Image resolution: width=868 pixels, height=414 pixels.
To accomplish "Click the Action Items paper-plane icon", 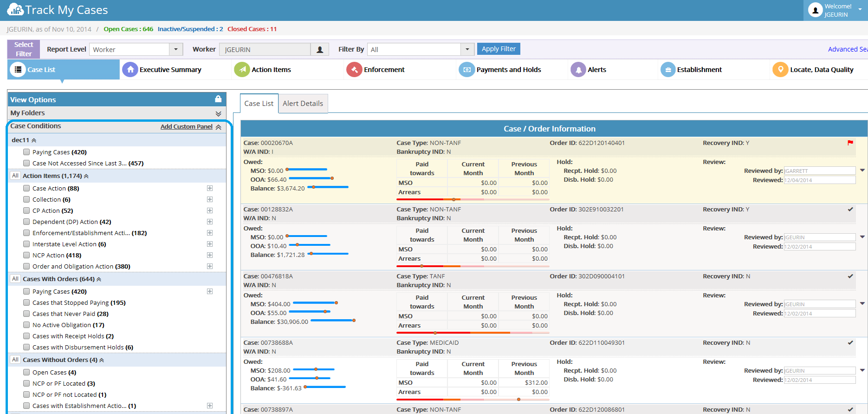I will pyautogui.click(x=242, y=70).
